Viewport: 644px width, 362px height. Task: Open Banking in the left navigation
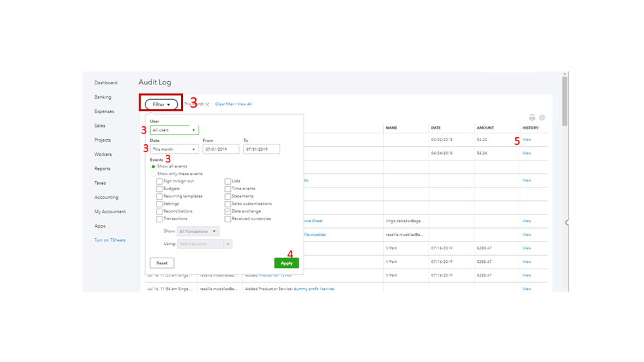point(102,97)
